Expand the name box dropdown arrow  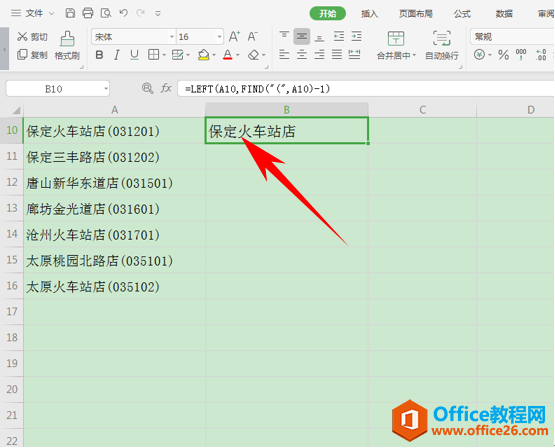coord(105,89)
